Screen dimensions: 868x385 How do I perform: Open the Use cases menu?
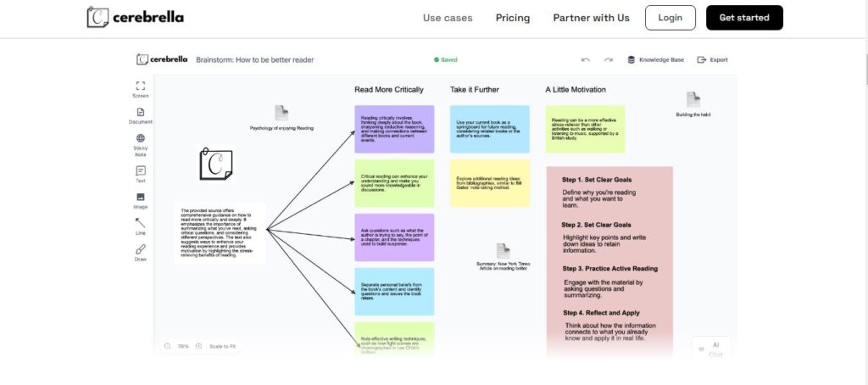pyautogui.click(x=448, y=18)
